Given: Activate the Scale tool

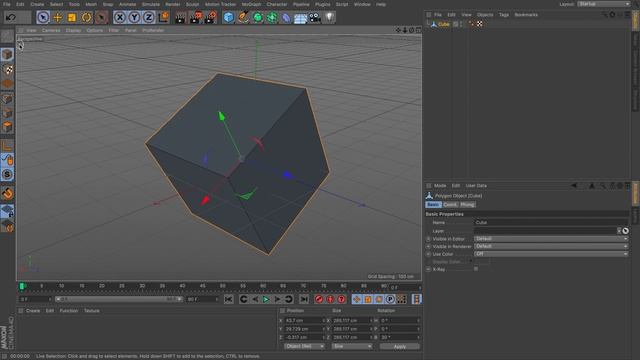Looking at the screenshot, I should (72, 18).
